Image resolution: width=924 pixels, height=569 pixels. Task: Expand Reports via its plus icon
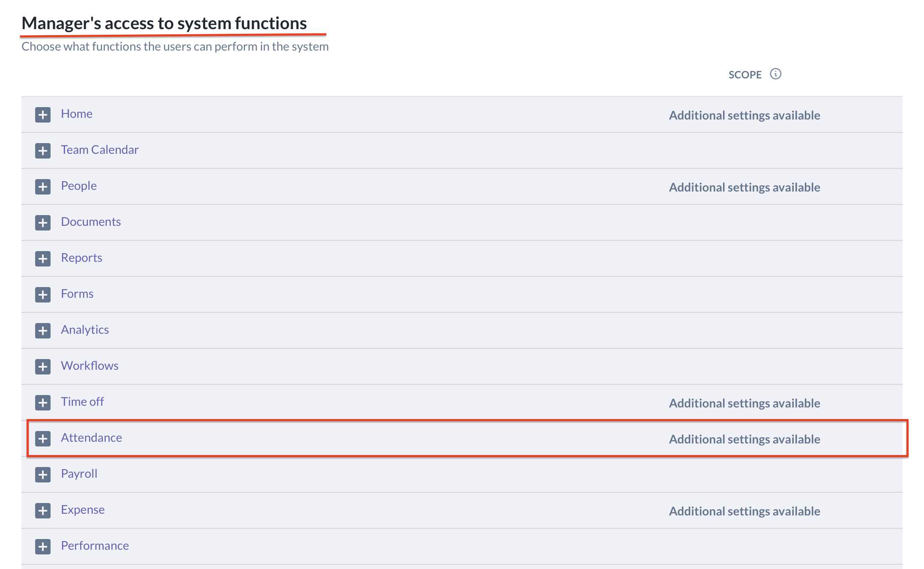coord(43,259)
